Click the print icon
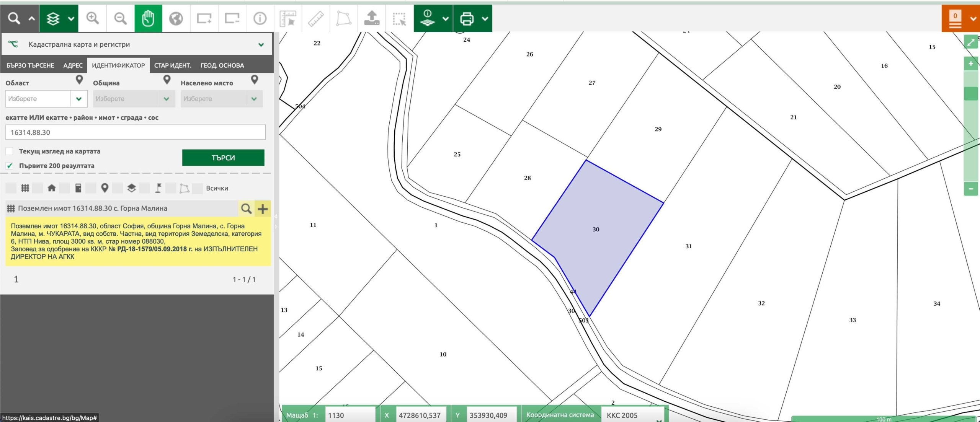 (x=467, y=18)
